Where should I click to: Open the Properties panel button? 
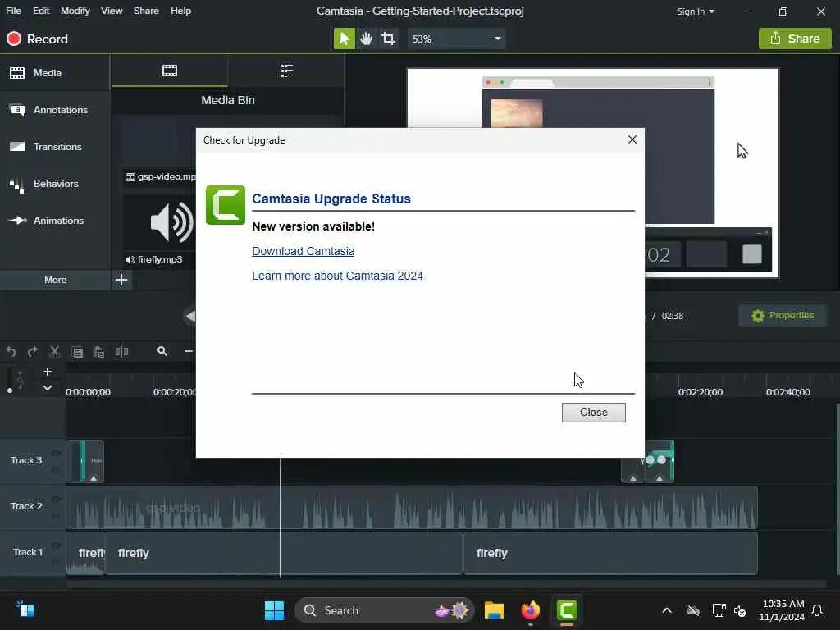782,316
